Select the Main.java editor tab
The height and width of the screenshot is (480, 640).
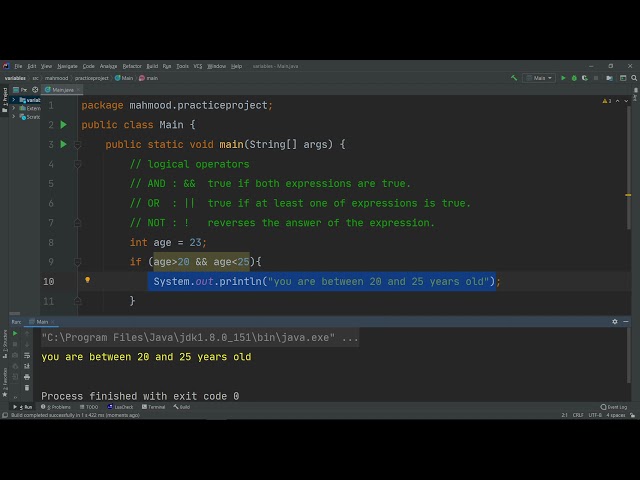(x=60, y=90)
